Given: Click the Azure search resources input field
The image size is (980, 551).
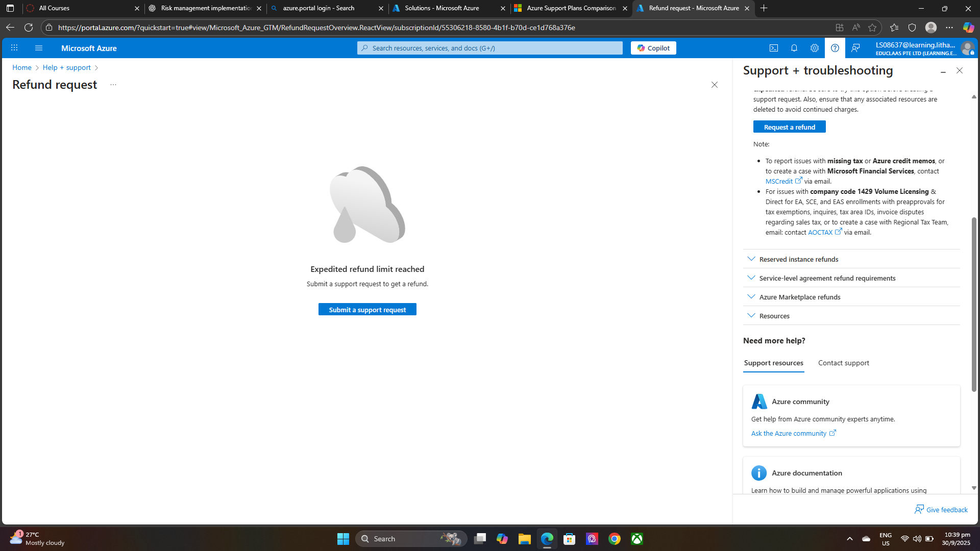Looking at the screenshot, I should [490, 48].
